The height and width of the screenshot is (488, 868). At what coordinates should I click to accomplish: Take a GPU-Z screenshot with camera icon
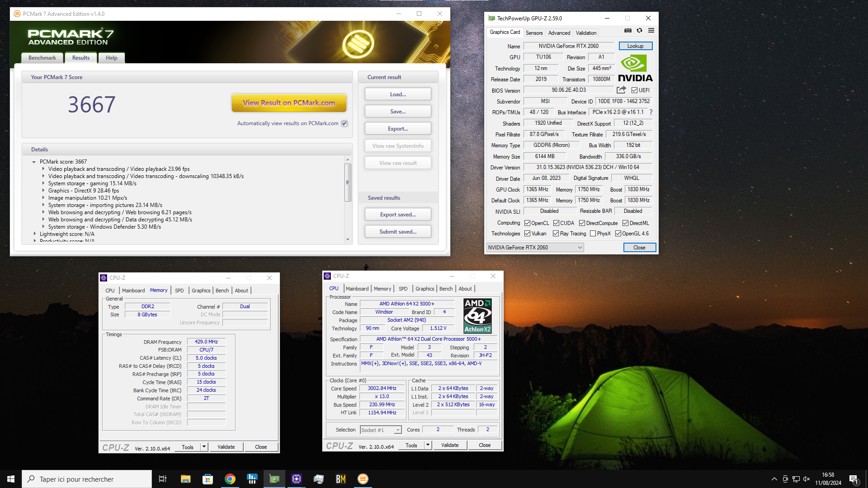[627, 31]
